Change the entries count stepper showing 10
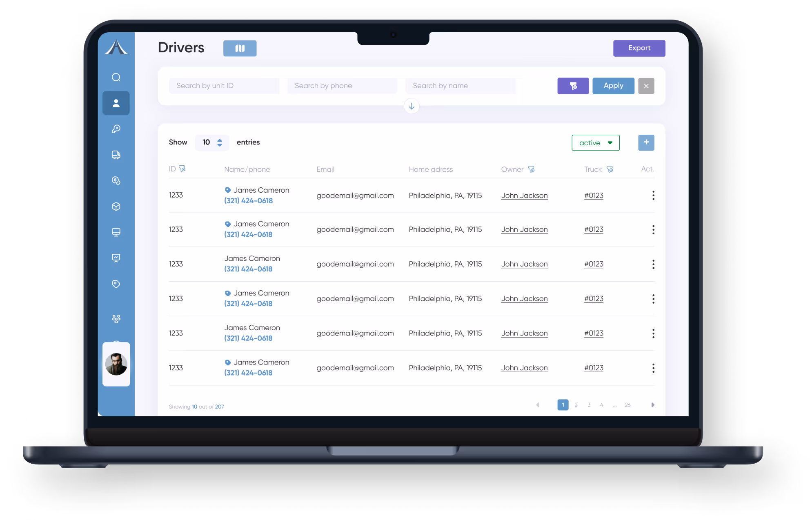812x520 pixels. [220, 142]
